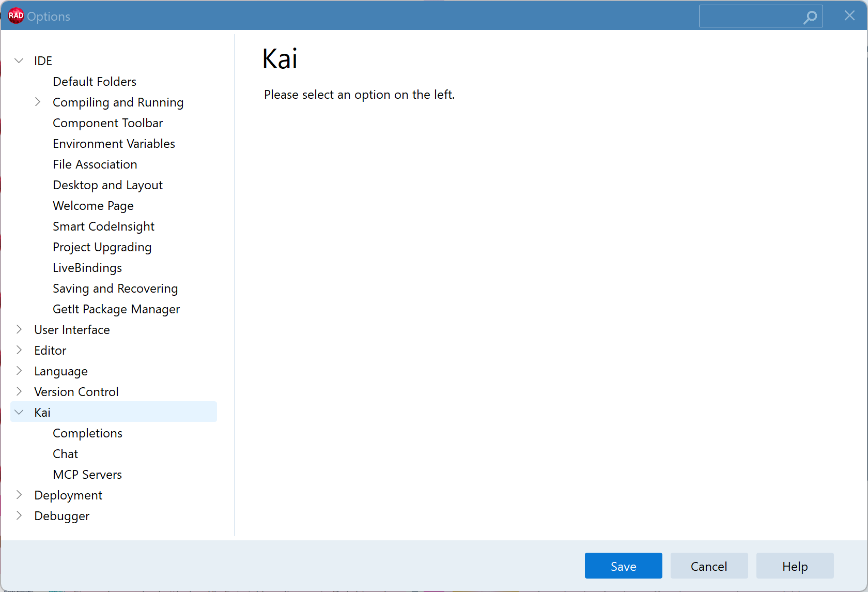868x592 pixels.
Task: Open Kai Chat settings
Action: [x=66, y=454]
